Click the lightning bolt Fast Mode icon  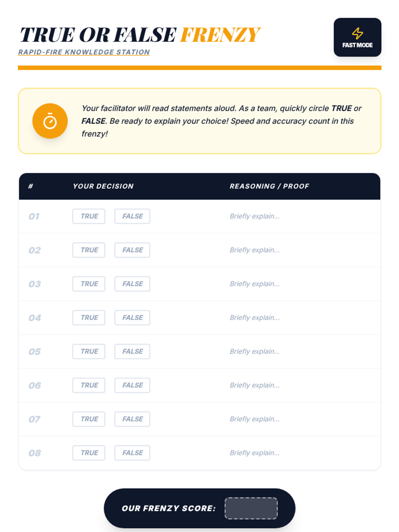click(x=357, y=33)
